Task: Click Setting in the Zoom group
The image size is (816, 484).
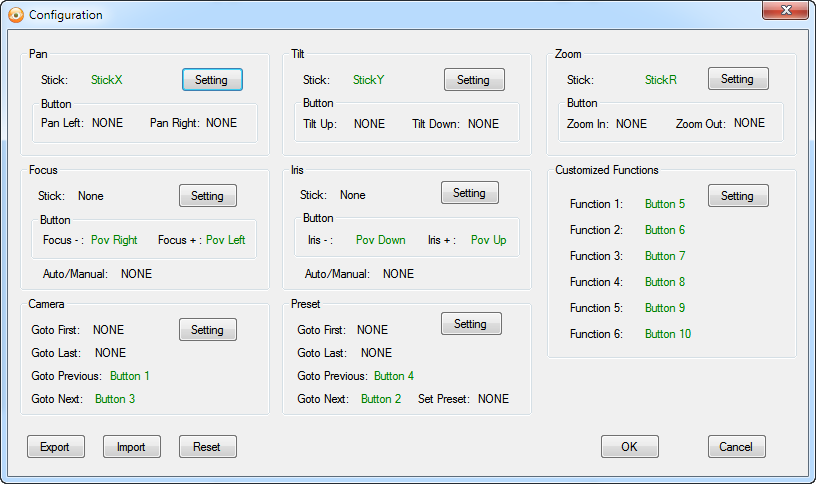Action: 738,79
